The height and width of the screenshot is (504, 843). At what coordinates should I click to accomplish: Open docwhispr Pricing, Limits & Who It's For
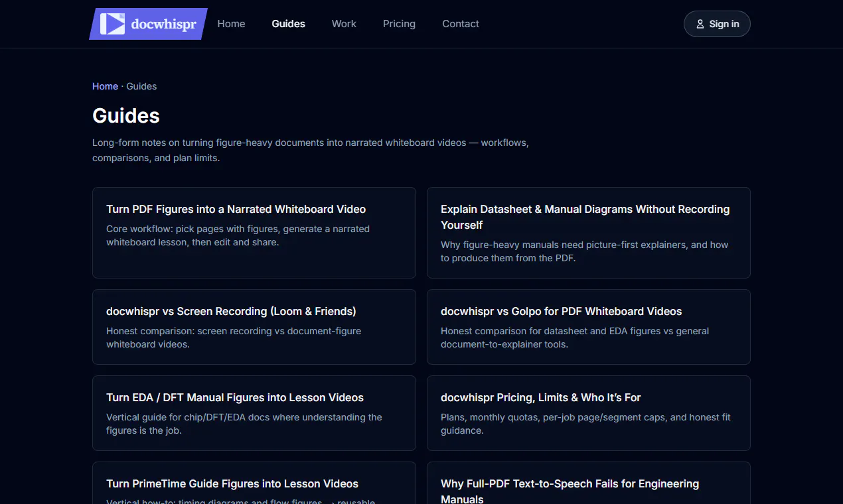click(589, 413)
